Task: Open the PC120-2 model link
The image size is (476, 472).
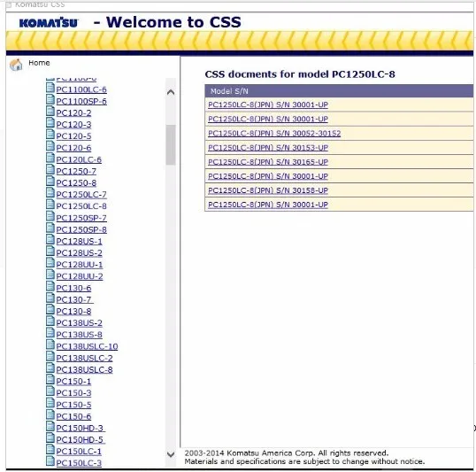Action: click(73, 113)
